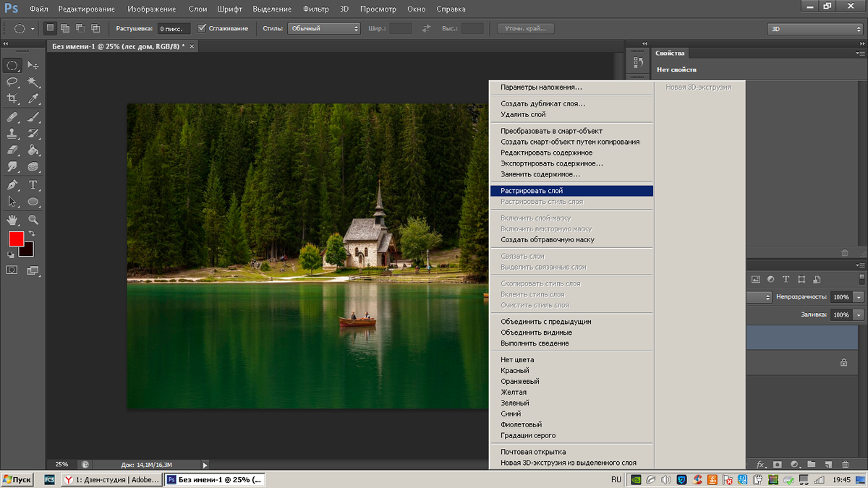Select the Crop tool

point(12,99)
